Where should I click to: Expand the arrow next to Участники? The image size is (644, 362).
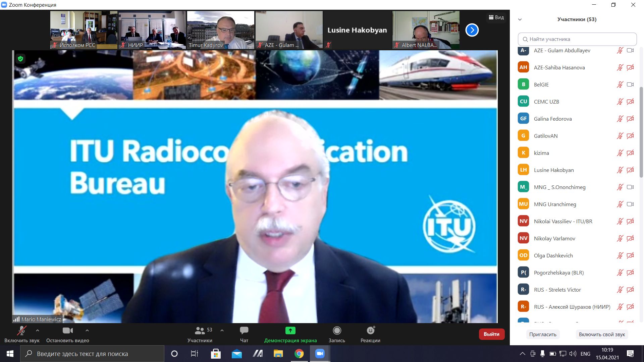pos(222,330)
